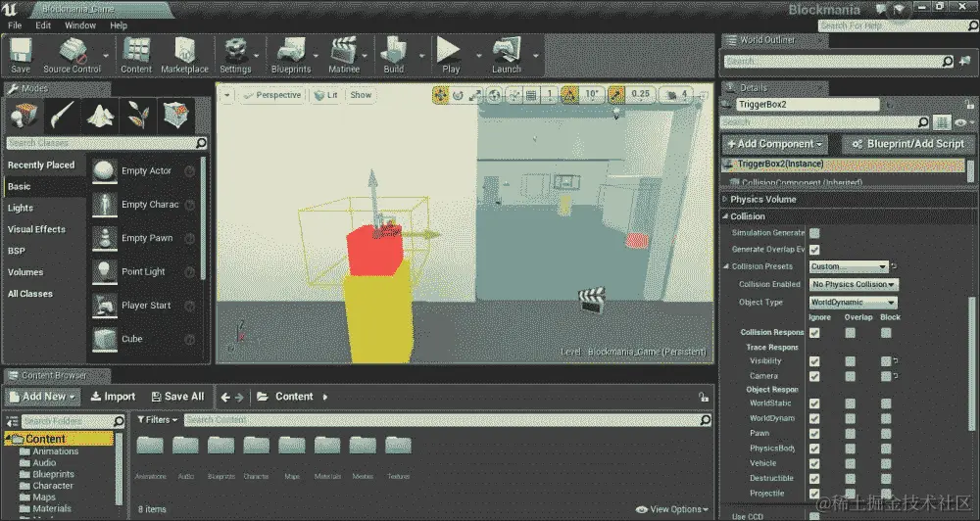
Task: Open Details property matrix grid icon
Action: (943, 122)
